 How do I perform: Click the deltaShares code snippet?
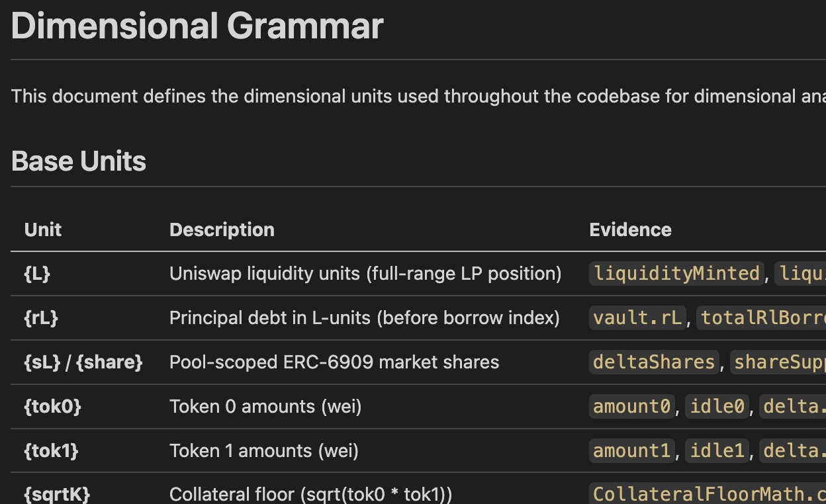click(x=654, y=362)
